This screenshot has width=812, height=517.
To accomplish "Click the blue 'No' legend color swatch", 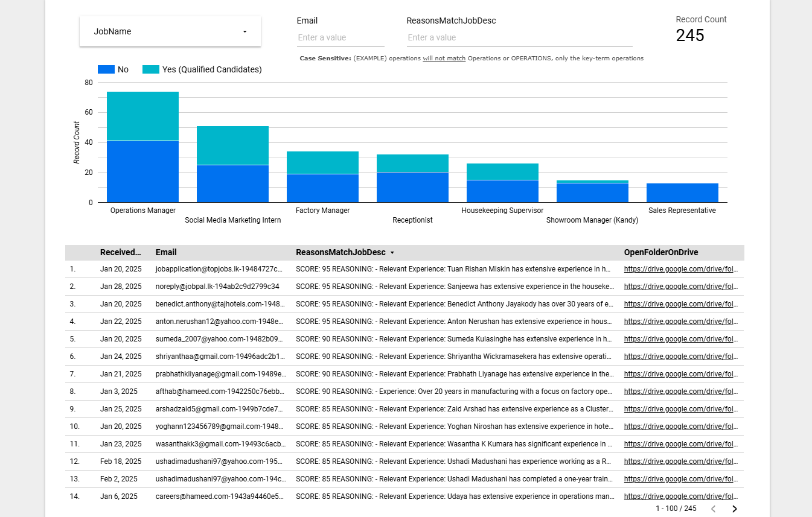I will point(106,69).
